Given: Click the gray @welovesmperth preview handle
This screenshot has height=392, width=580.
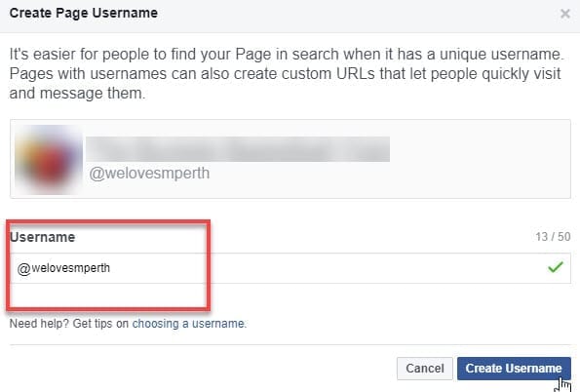Looking at the screenshot, I should 149,174.
